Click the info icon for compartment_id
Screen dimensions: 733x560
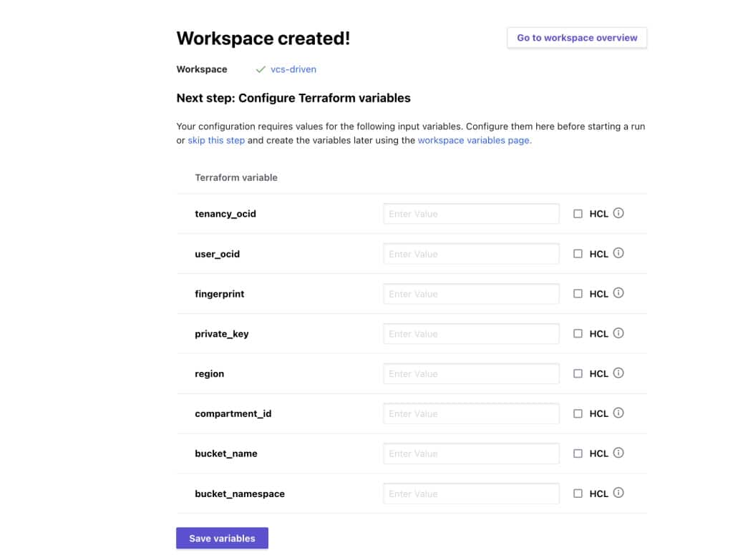tap(620, 413)
